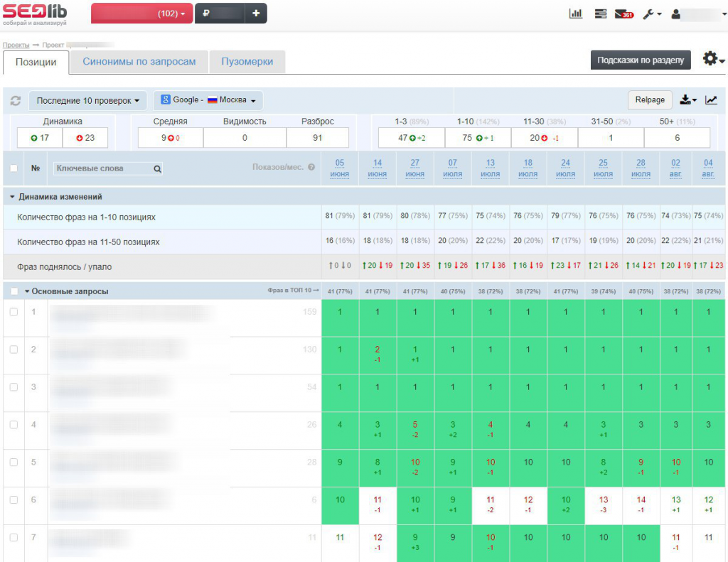
Task: Open the line chart graph icon
Action: (711, 99)
